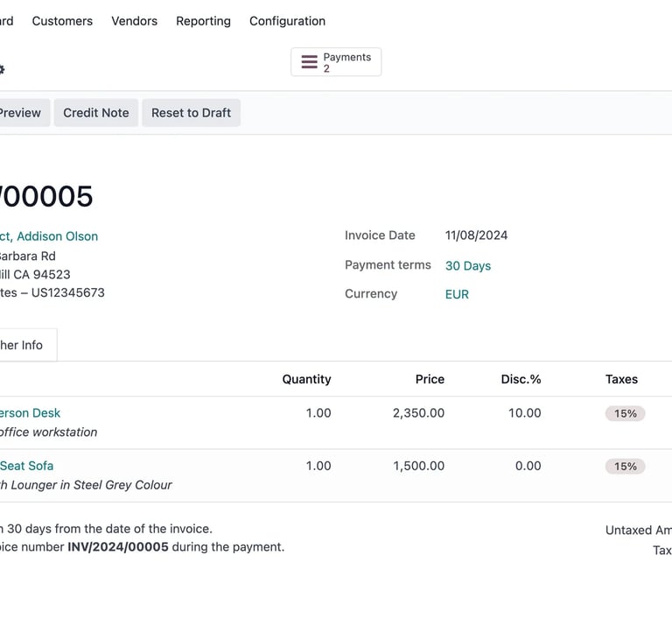Open the Desk product link
This screenshot has width=672, height=626.
pos(30,413)
